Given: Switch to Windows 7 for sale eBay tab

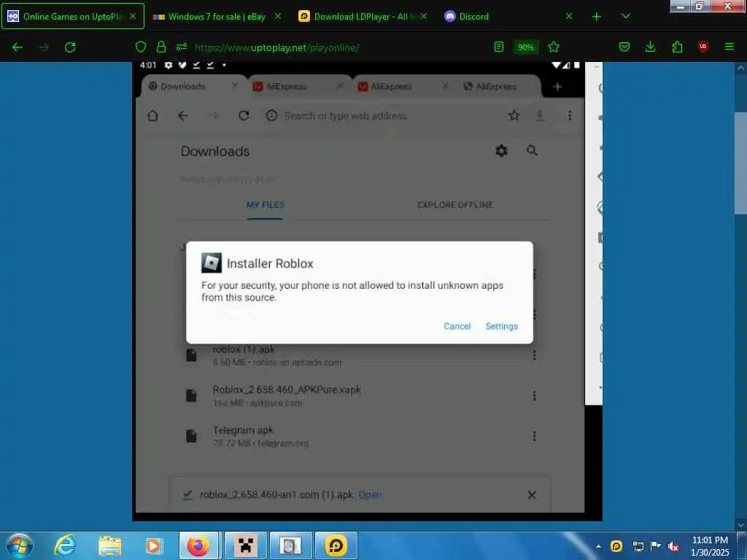Looking at the screenshot, I should point(216,17).
